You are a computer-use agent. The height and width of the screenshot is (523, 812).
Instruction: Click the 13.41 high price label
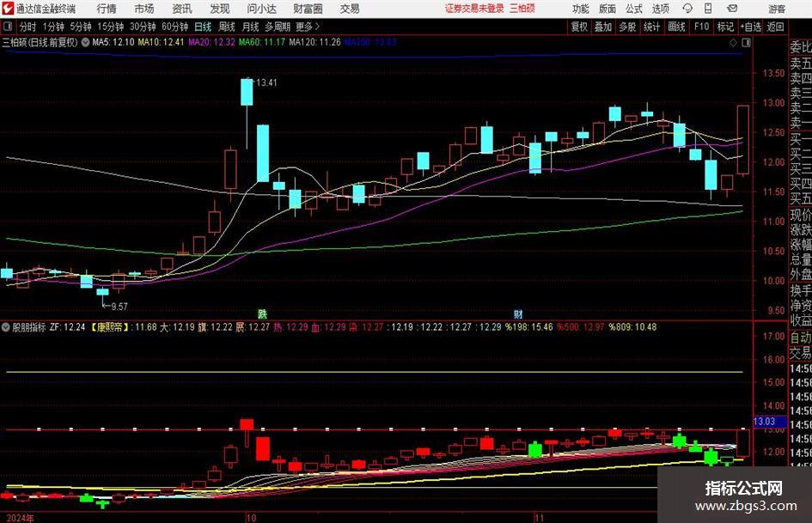pyautogui.click(x=266, y=82)
